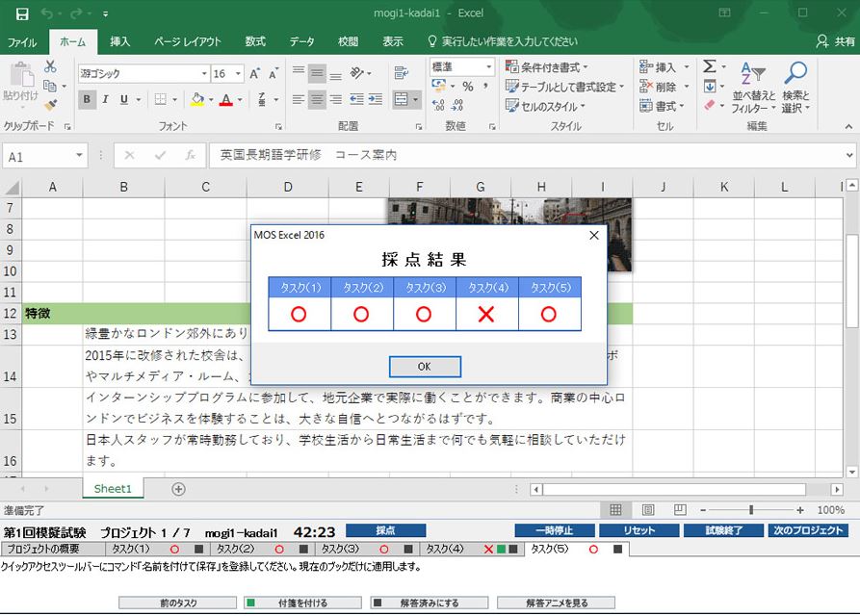The height and width of the screenshot is (616, 860).
Task: Toggle center horizontal alignment
Action: click(317, 99)
